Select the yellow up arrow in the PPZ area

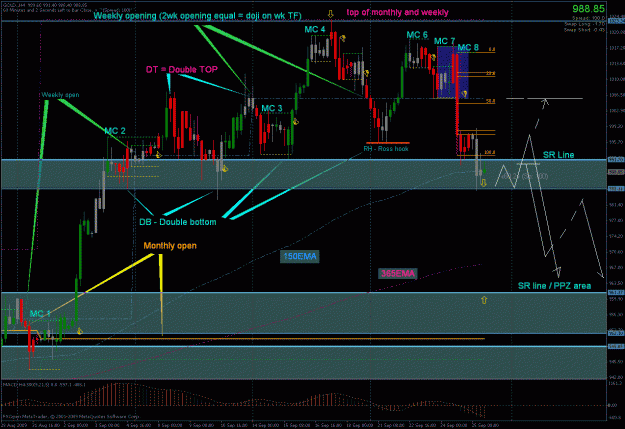pos(484,300)
